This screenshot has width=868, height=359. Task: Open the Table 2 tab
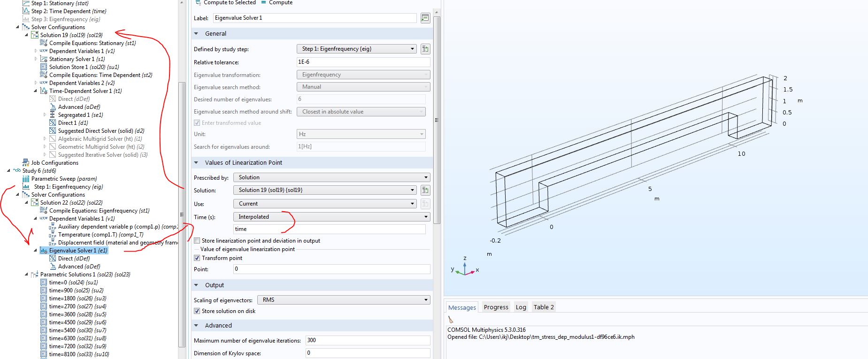[544, 307]
